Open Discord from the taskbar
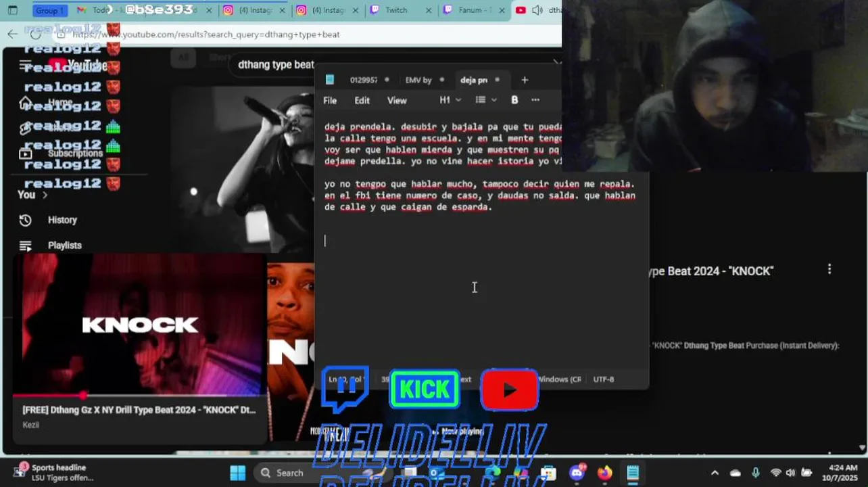 point(577,473)
